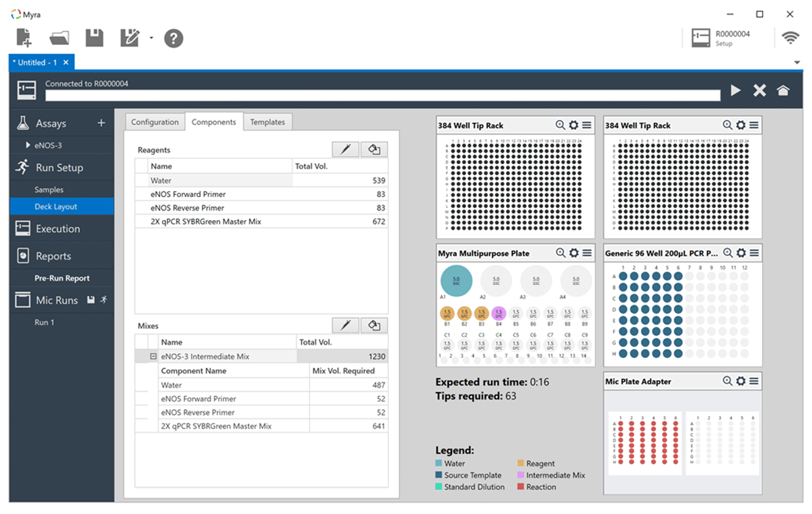Select the purple B4 intermediate mix well

[x=499, y=314]
